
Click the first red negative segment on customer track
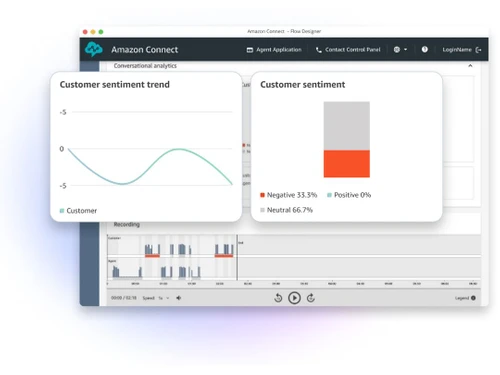tap(152, 256)
